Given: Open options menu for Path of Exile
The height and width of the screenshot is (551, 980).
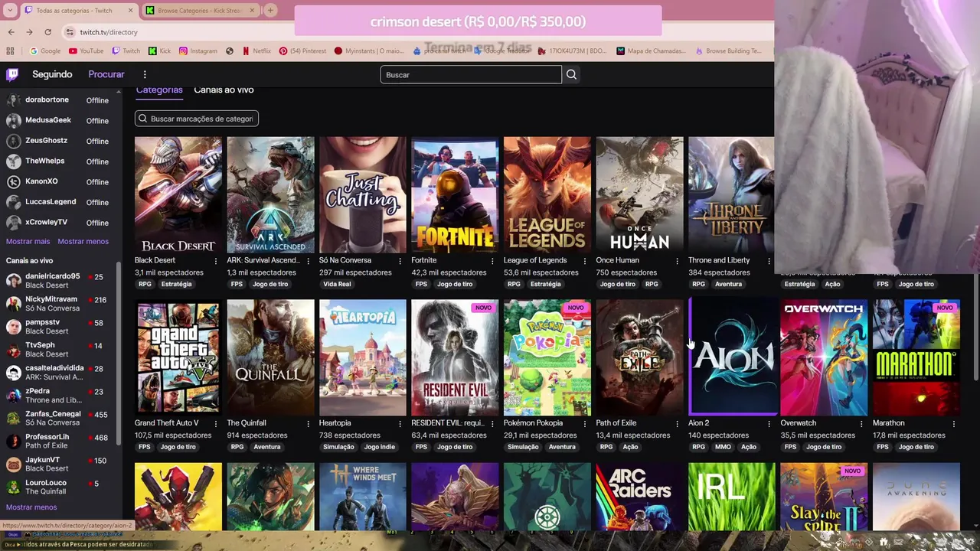Looking at the screenshot, I should [x=677, y=423].
